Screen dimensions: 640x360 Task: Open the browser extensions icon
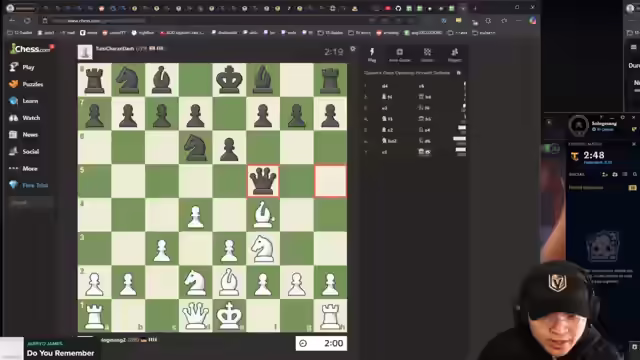tap(488, 21)
